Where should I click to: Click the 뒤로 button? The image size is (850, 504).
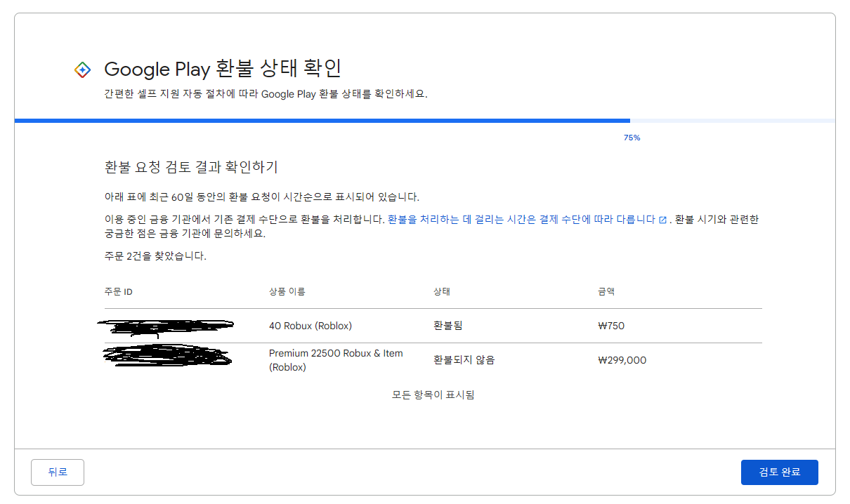tap(58, 472)
